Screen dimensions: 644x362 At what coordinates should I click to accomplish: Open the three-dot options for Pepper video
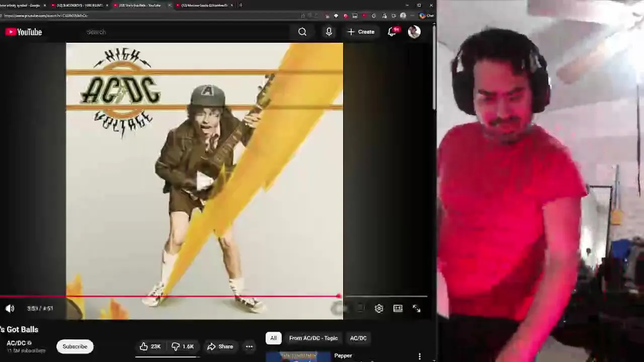tap(420, 356)
